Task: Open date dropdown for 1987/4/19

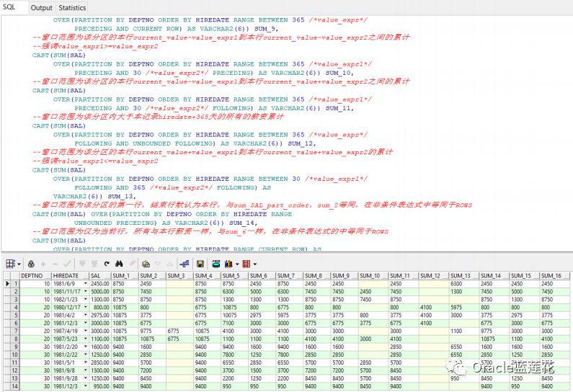Action: (86, 331)
